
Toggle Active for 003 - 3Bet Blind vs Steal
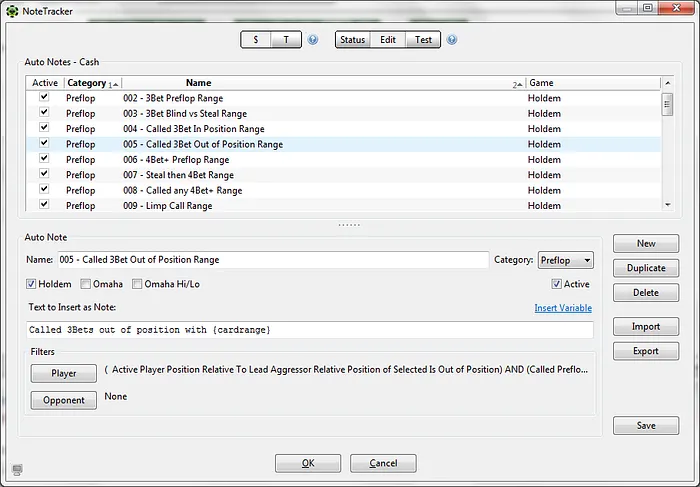tap(44, 112)
